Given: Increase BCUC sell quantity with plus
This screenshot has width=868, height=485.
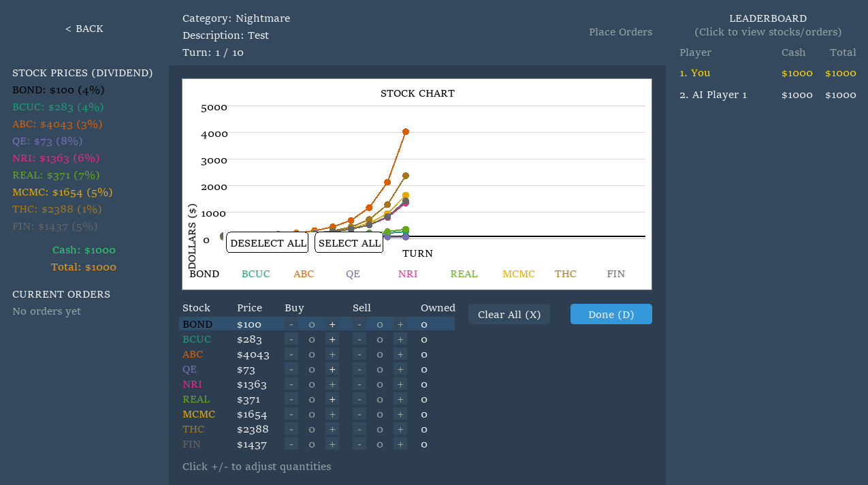Looking at the screenshot, I should [400, 339].
